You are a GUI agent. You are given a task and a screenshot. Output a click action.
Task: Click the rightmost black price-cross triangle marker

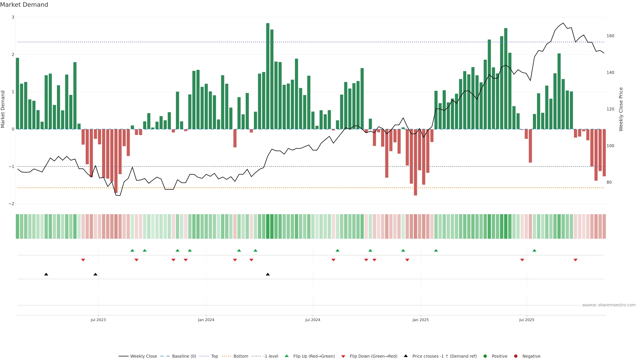point(268,274)
